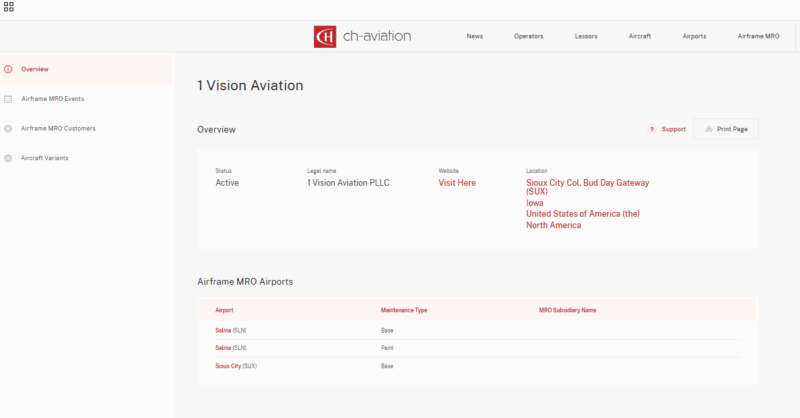Open the Operators menu
Image resolution: width=800 pixels, height=418 pixels.
pyautogui.click(x=528, y=36)
